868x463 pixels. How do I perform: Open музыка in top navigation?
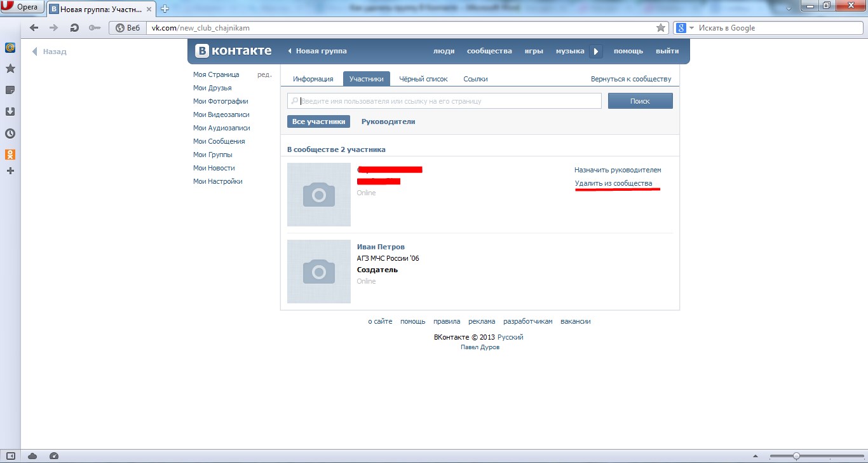click(570, 51)
